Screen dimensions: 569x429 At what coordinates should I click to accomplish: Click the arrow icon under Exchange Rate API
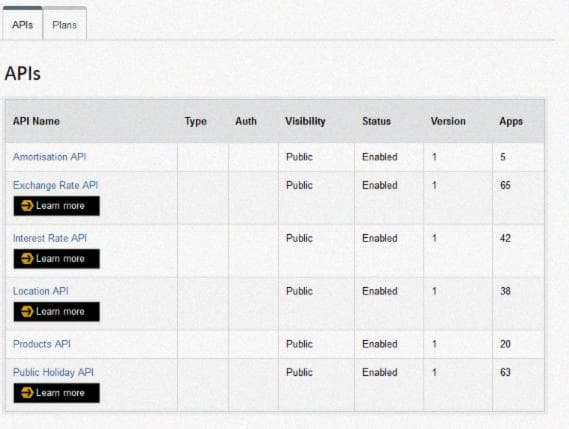[27, 206]
